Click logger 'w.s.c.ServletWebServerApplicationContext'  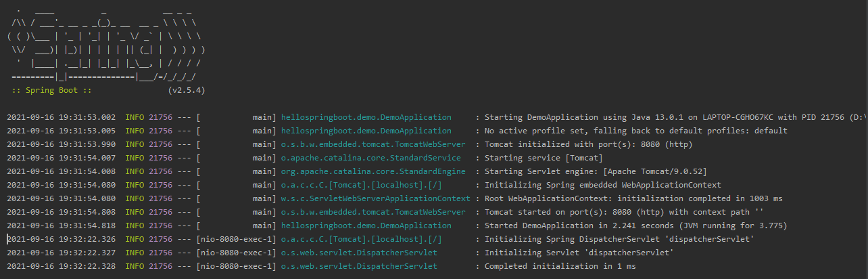(375, 198)
